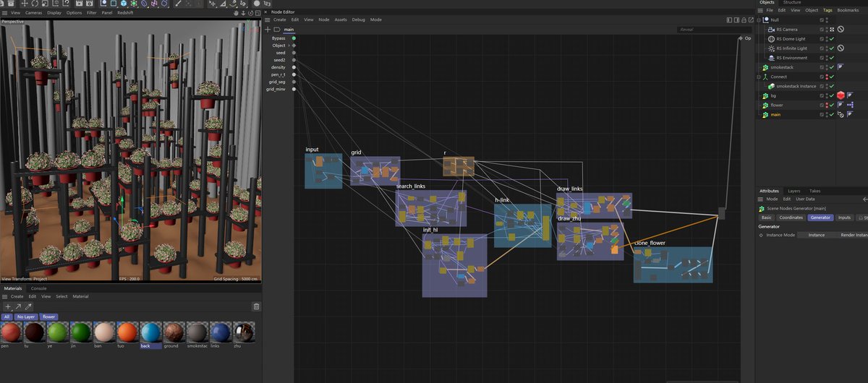
Task: Click the RS Dome Light object icon
Action: point(771,39)
